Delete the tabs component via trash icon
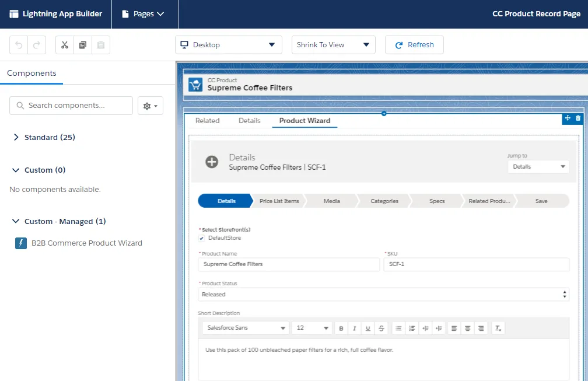The height and width of the screenshot is (381, 588). pyautogui.click(x=578, y=118)
